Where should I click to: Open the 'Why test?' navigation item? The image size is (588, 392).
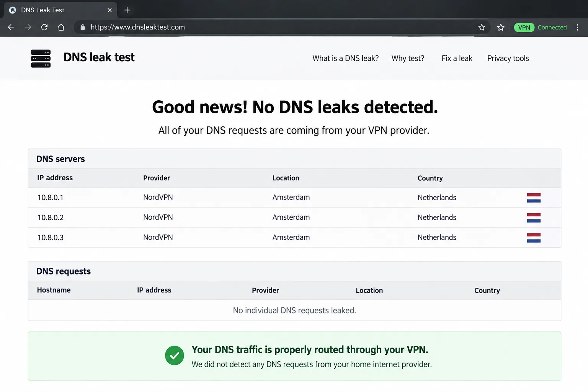[x=408, y=58]
